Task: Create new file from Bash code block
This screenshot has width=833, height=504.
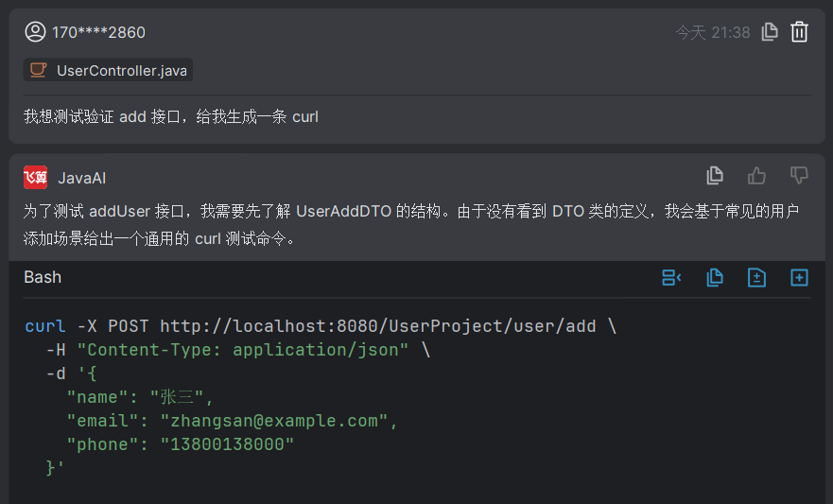Action: pyautogui.click(x=799, y=277)
